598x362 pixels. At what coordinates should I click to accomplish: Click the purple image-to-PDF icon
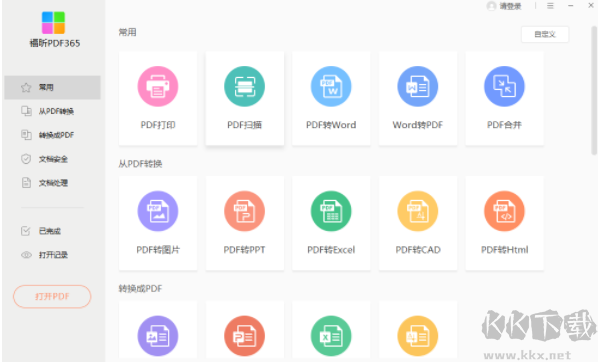(158, 336)
